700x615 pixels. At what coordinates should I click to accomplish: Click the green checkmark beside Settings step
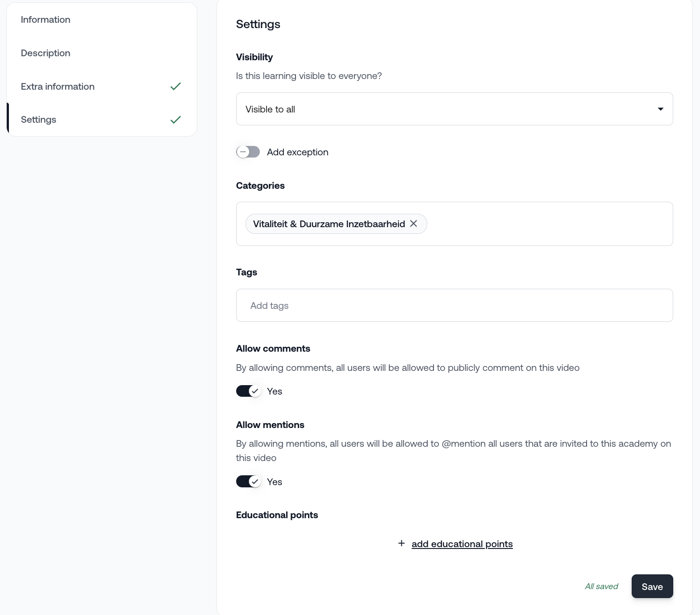[x=175, y=120]
